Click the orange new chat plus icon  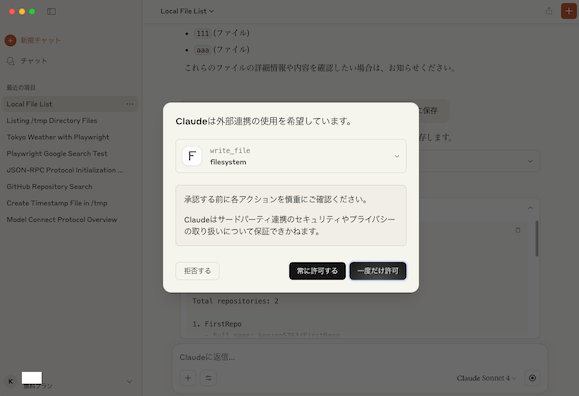coord(10,40)
